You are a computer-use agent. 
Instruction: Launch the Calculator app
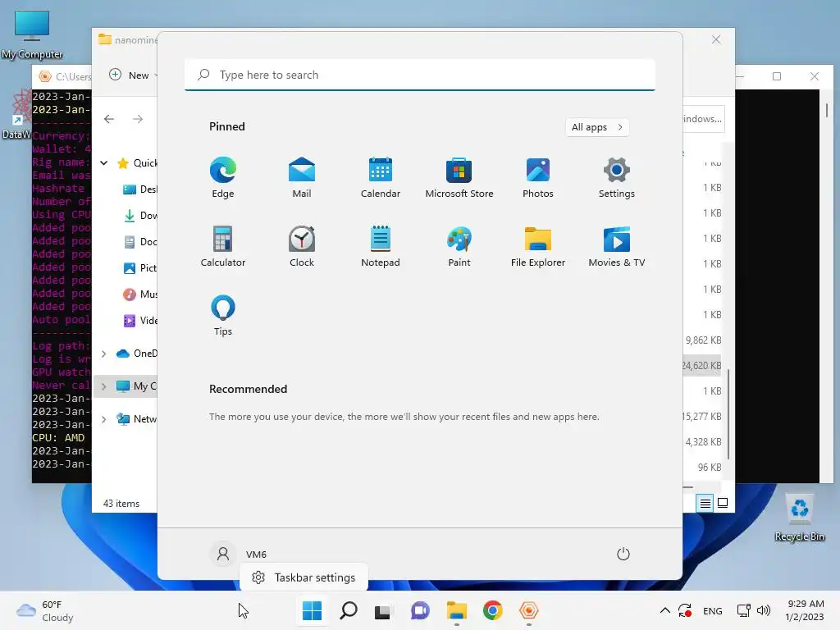[x=223, y=246]
